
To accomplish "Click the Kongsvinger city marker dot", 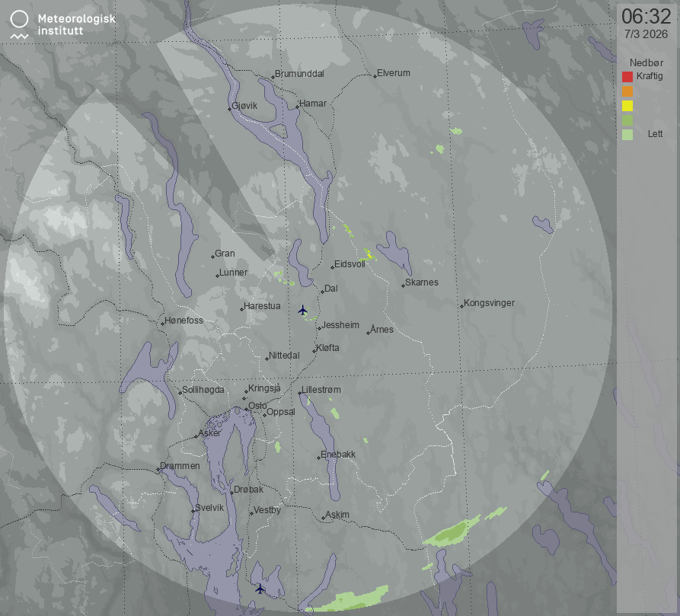I will coord(461,306).
